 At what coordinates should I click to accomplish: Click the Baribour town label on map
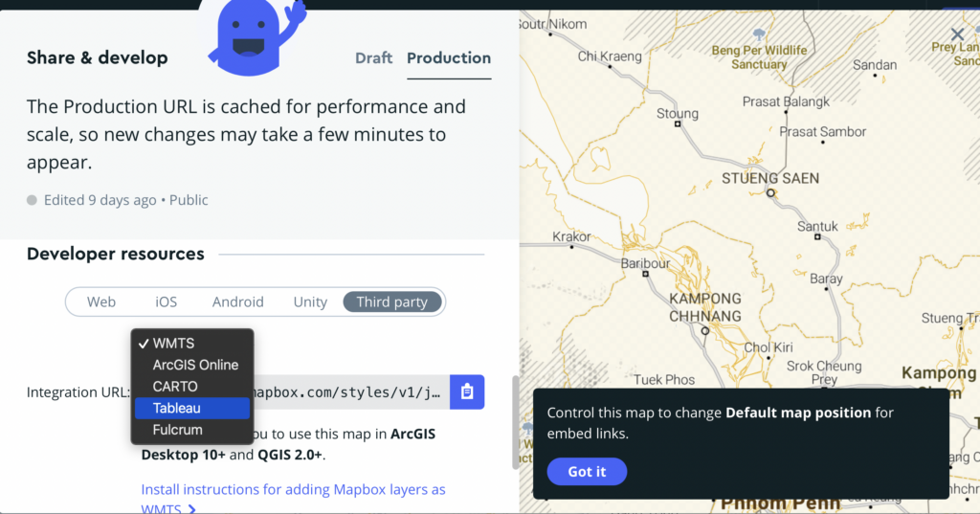click(645, 263)
